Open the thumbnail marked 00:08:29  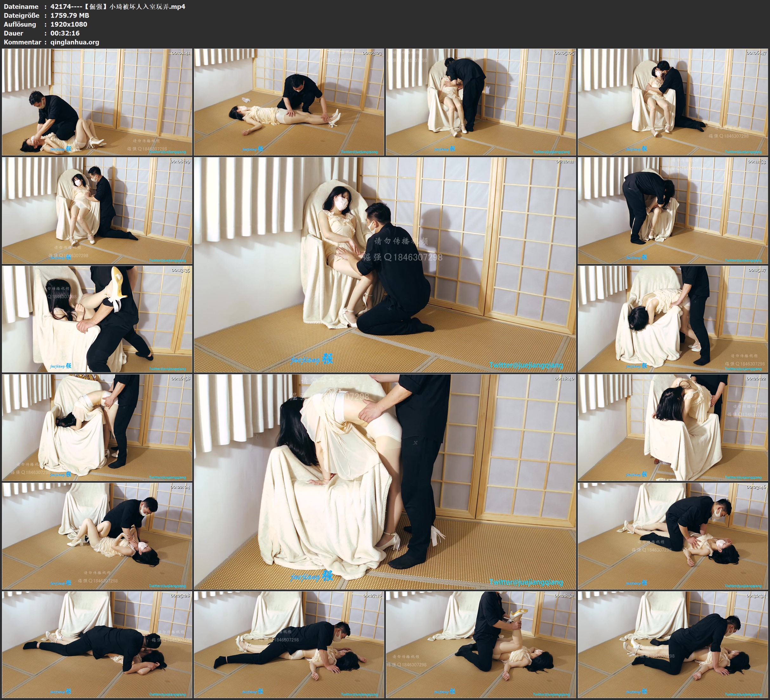point(97,210)
